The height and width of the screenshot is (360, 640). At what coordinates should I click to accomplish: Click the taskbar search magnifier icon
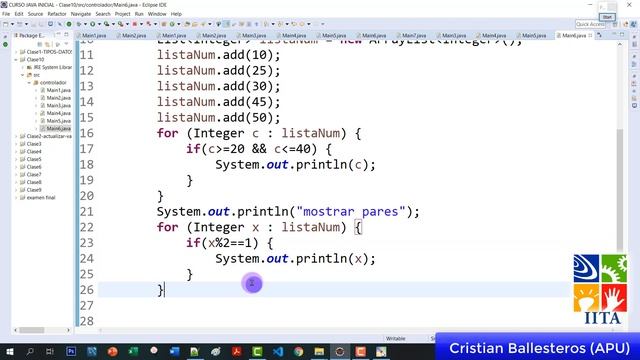[30, 351]
